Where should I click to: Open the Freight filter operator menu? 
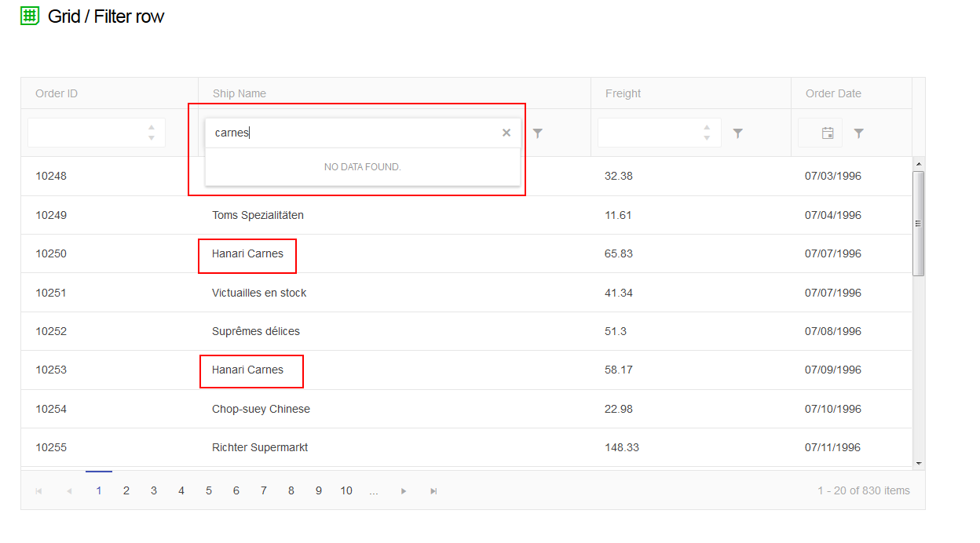pyautogui.click(x=737, y=133)
